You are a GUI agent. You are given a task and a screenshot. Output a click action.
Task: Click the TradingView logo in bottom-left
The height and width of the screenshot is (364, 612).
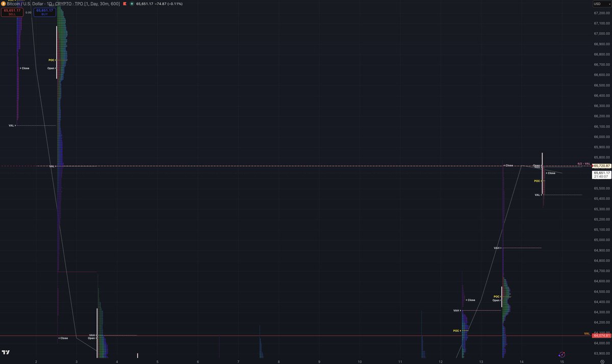tap(6, 352)
